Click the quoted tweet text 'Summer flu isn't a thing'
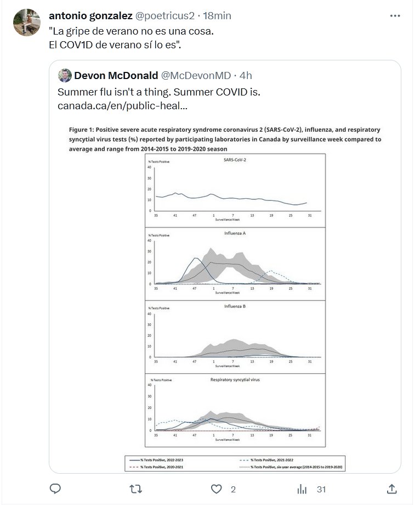The width and height of the screenshot is (420, 505). (159, 91)
